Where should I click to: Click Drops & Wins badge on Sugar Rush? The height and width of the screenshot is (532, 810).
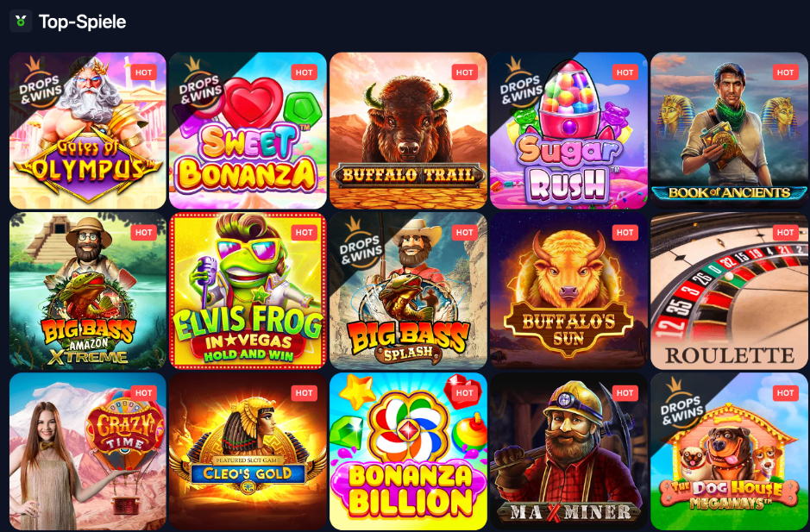click(521, 87)
